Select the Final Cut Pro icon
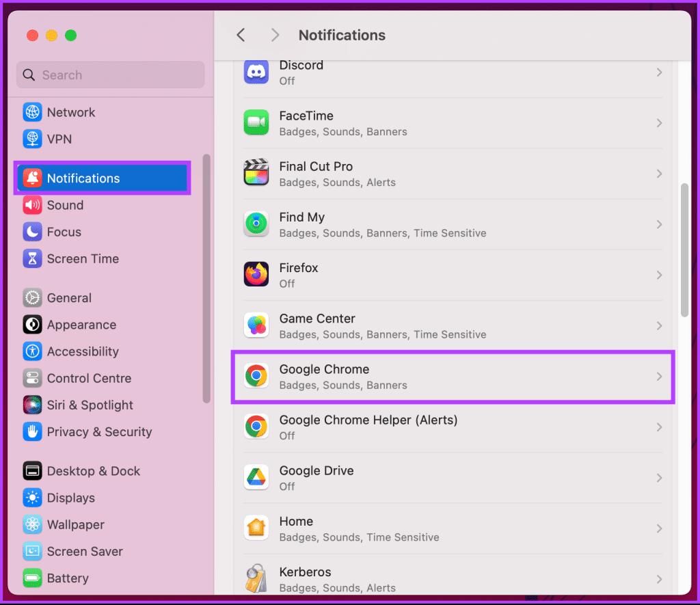The width and height of the screenshot is (700, 605). [256, 173]
